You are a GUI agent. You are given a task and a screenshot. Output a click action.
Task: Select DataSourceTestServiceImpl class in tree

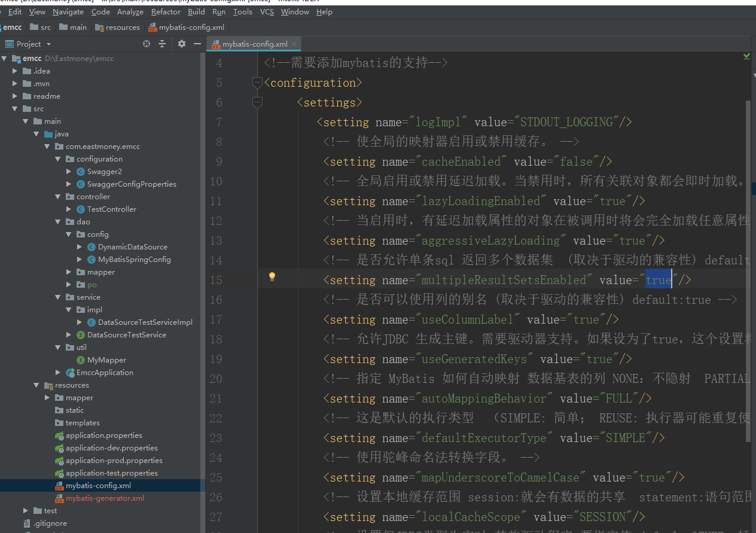pyautogui.click(x=145, y=322)
